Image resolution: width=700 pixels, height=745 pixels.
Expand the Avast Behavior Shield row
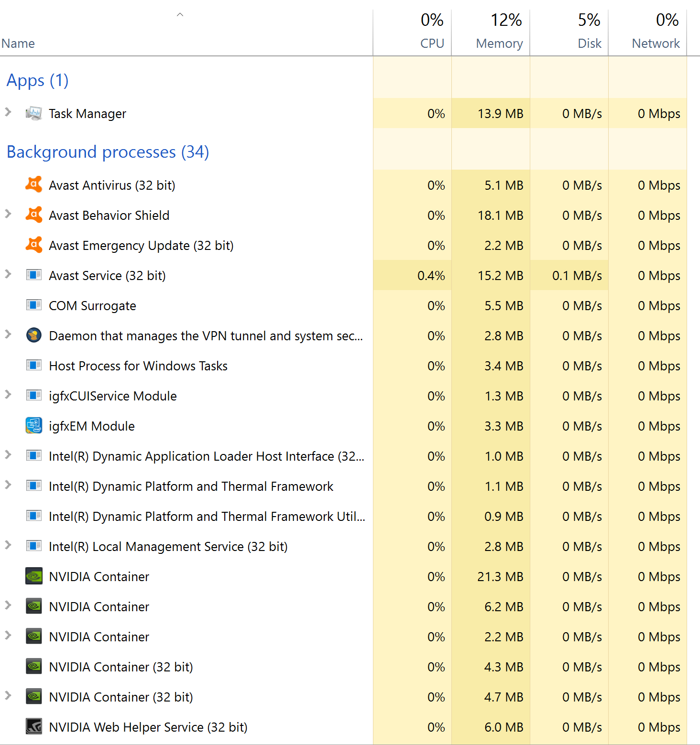click(8, 214)
